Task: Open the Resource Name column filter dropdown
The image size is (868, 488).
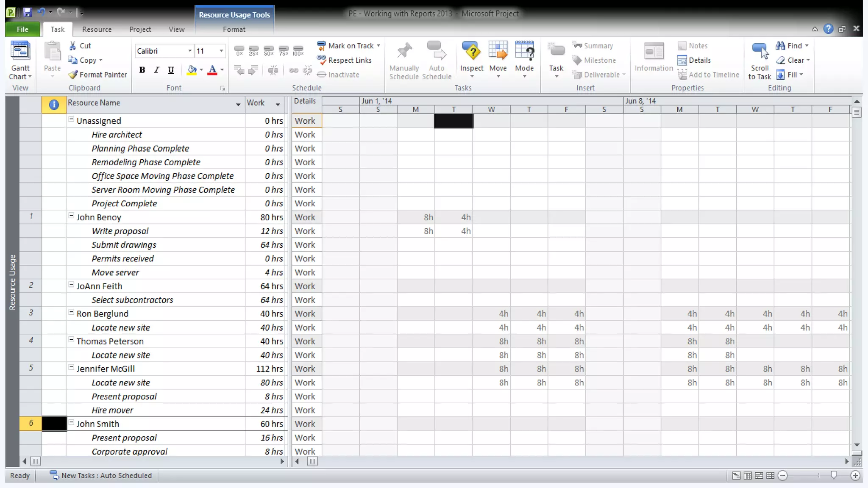Action: pyautogui.click(x=238, y=104)
